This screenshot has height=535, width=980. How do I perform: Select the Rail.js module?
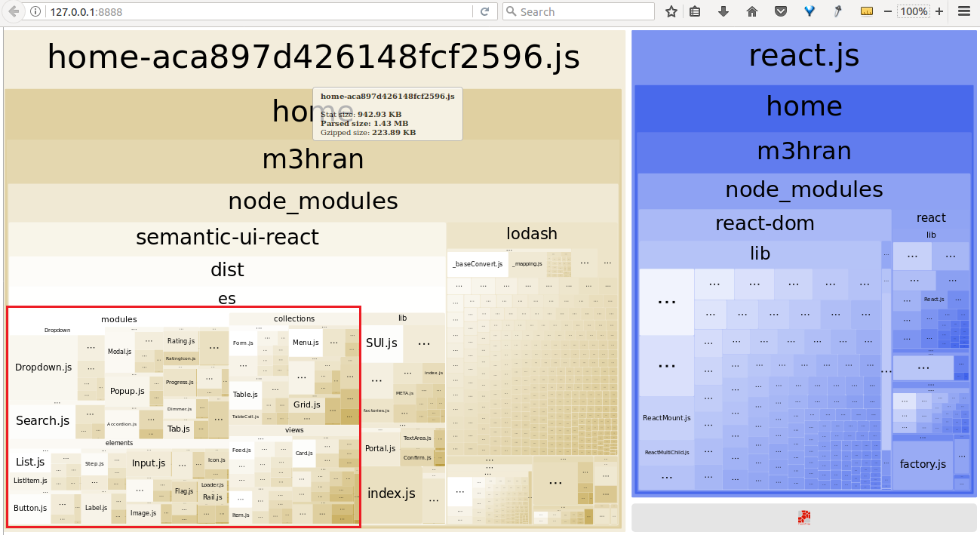[212, 497]
